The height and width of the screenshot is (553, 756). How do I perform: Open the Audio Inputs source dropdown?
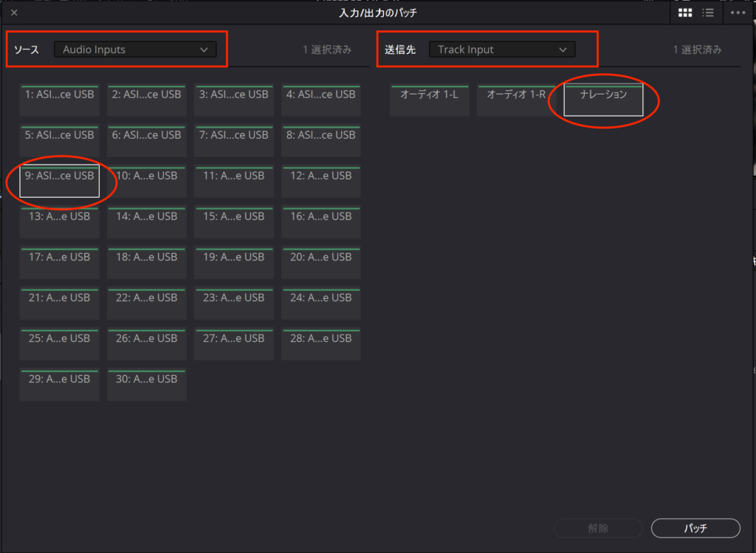(135, 49)
